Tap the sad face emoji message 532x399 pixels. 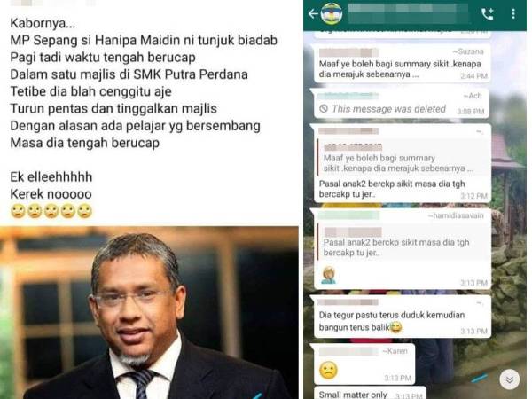(x=328, y=370)
